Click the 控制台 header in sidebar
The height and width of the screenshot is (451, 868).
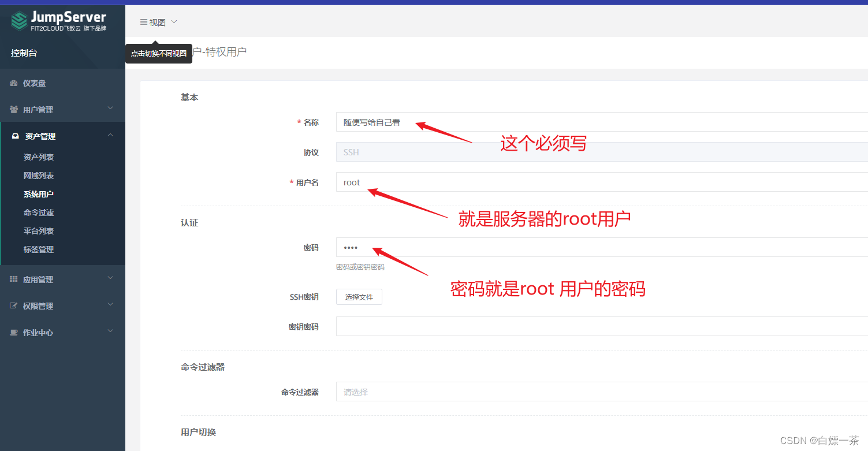24,53
